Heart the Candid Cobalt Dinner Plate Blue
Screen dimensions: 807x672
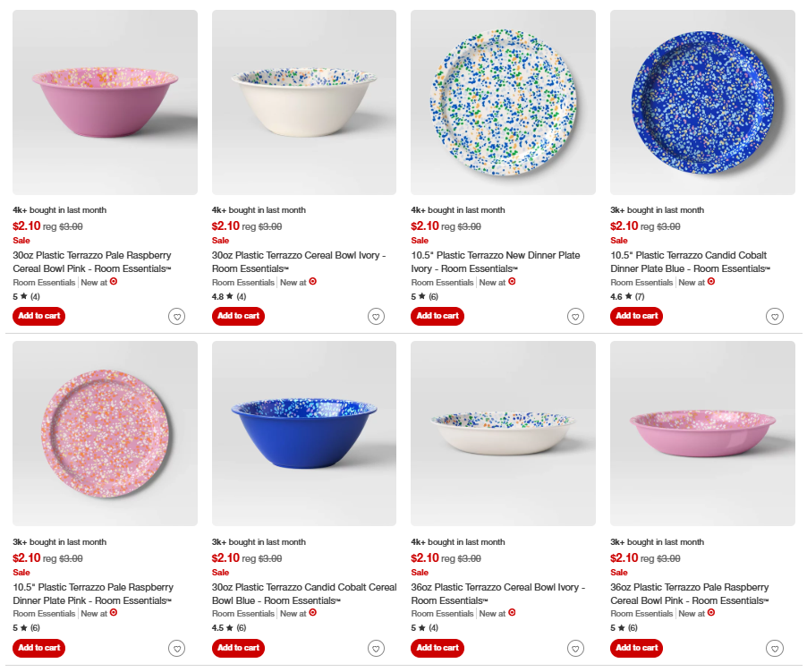[775, 316]
